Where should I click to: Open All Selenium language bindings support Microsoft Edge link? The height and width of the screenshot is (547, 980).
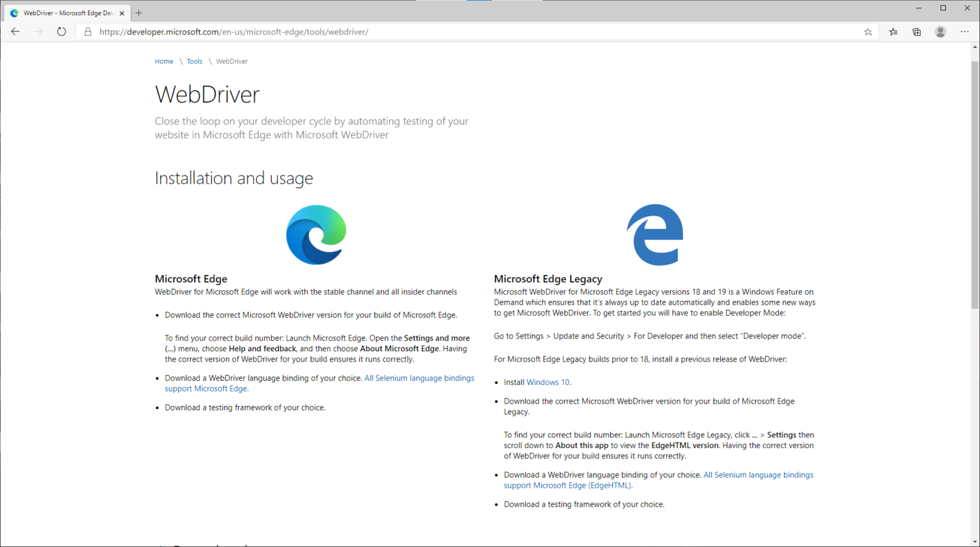point(419,378)
